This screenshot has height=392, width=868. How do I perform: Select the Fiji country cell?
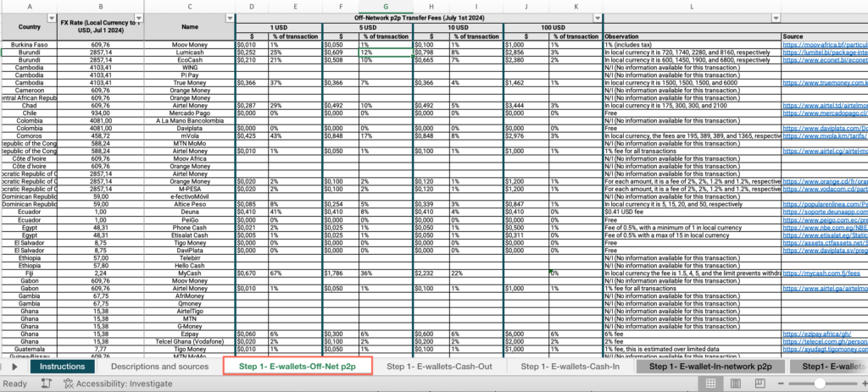coord(29,273)
